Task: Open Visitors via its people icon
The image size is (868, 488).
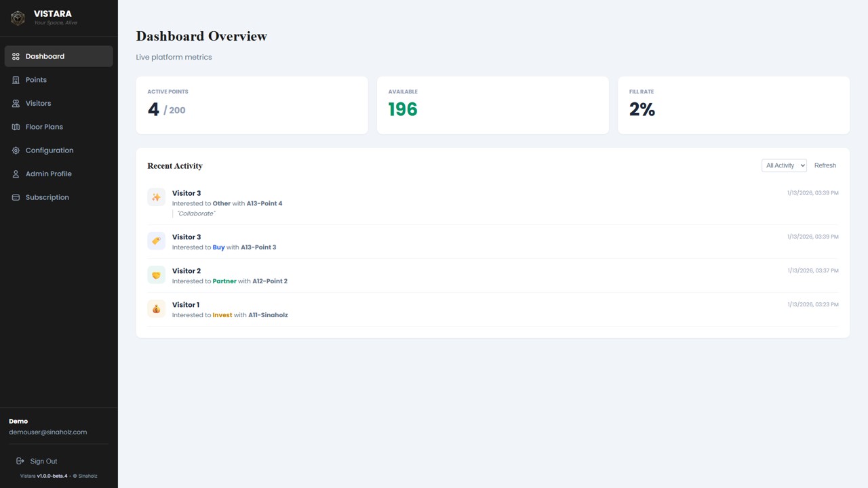Action: click(15, 103)
